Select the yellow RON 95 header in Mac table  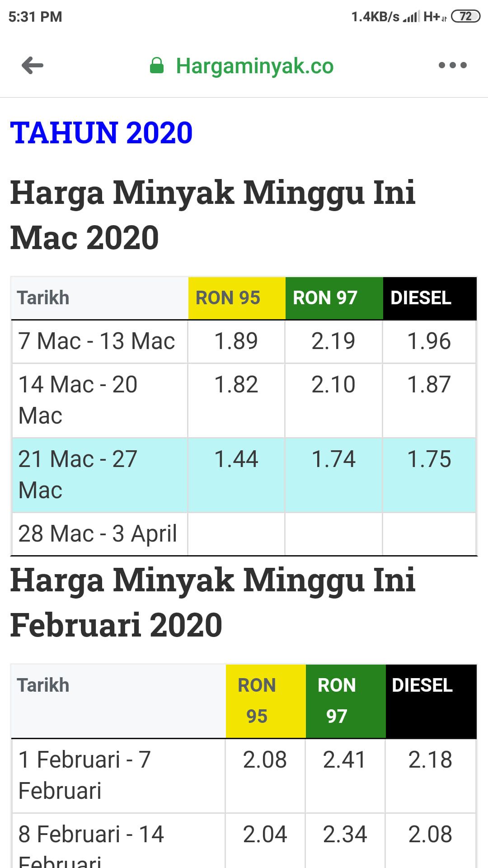coord(237,298)
